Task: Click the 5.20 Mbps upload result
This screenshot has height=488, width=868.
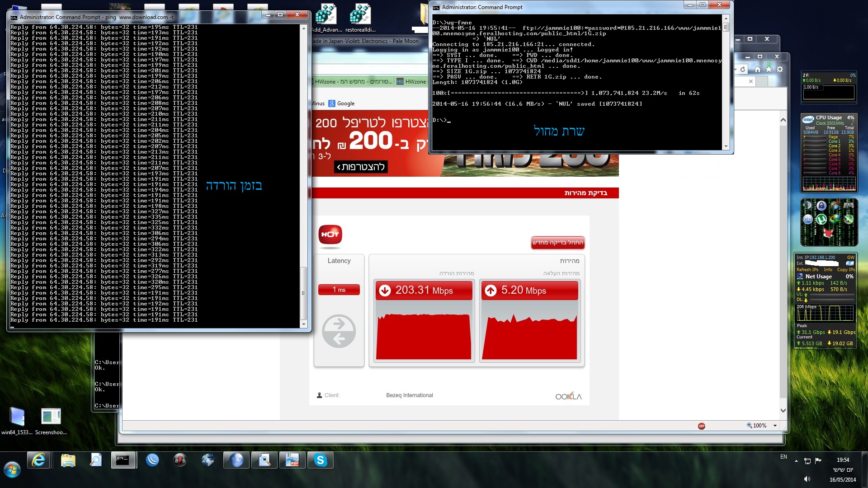Action: (530, 291)
